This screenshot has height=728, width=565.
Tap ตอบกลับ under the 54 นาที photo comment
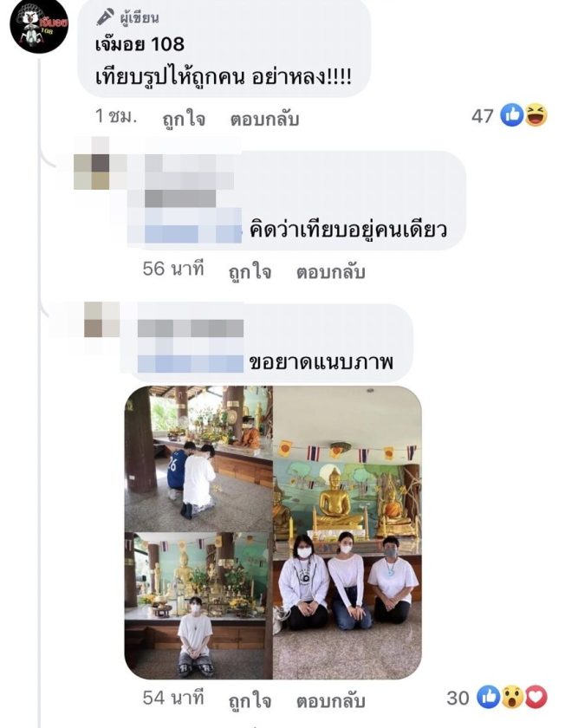click(x=330, y=700)
